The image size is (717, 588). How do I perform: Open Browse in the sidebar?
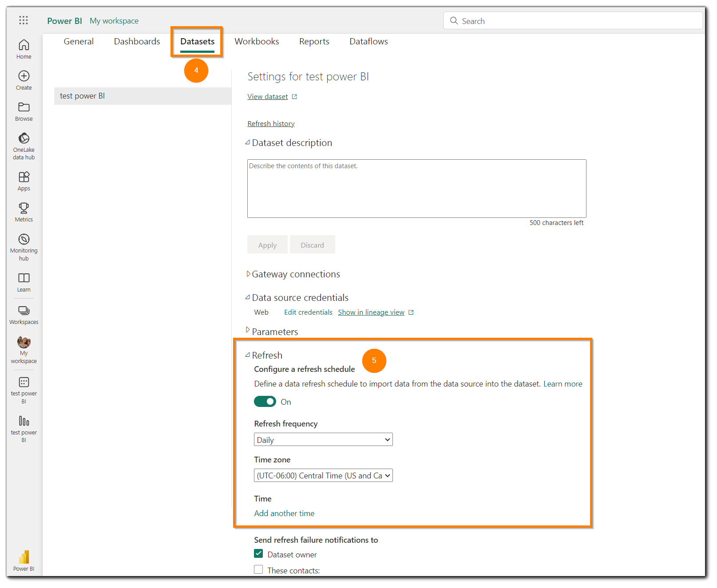(24, 111)
